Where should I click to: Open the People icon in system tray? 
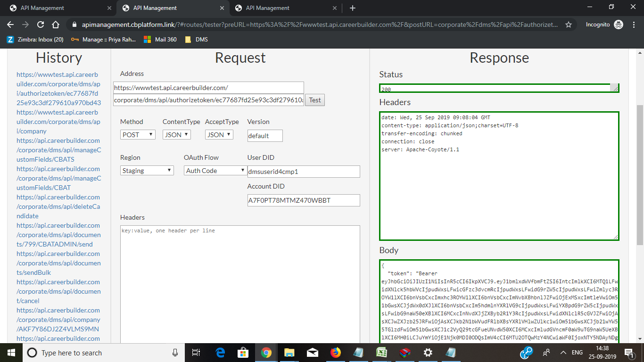(547, 353)
